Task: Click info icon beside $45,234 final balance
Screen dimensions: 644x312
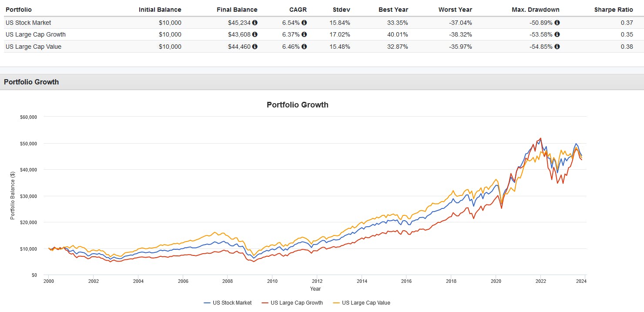Action: [x=255, y=23]
